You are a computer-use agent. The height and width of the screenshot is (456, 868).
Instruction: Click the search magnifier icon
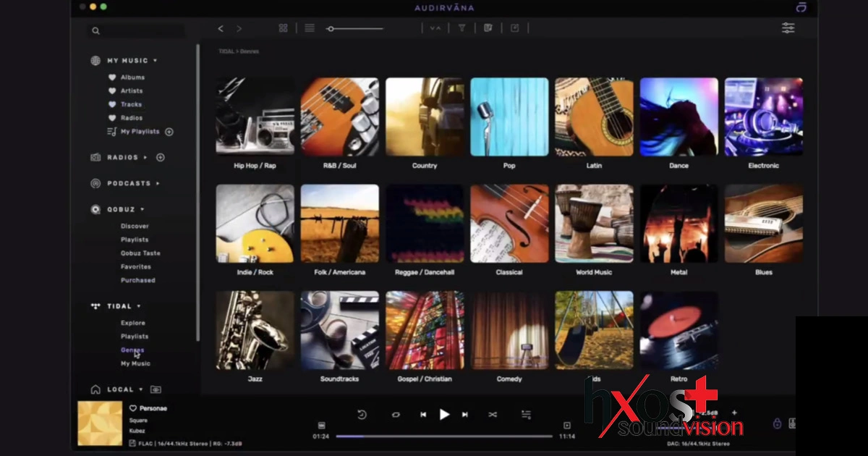pos(95,31)
